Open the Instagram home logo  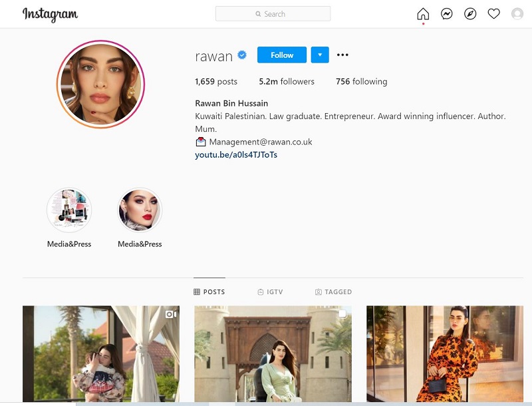[51, 15]
